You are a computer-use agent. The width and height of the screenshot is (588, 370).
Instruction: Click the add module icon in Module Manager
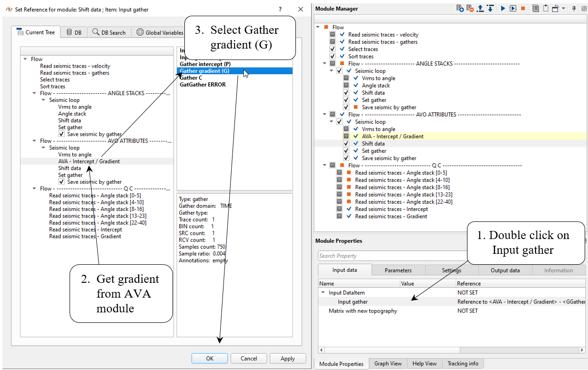coord(460,9)
